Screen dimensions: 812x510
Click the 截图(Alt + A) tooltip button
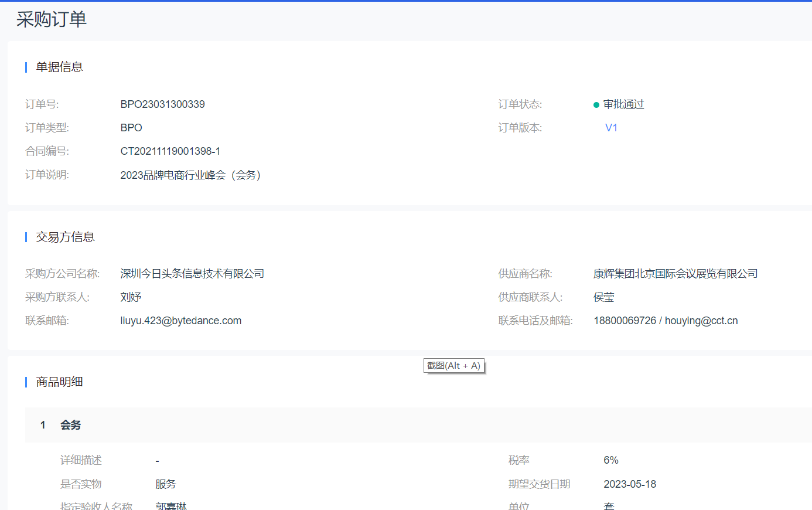coord(454,366)
